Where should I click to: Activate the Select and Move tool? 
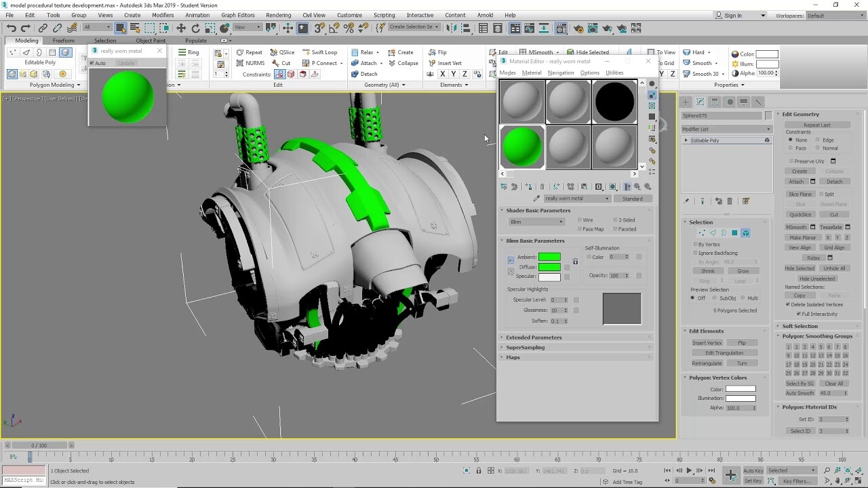coord(182,28)
